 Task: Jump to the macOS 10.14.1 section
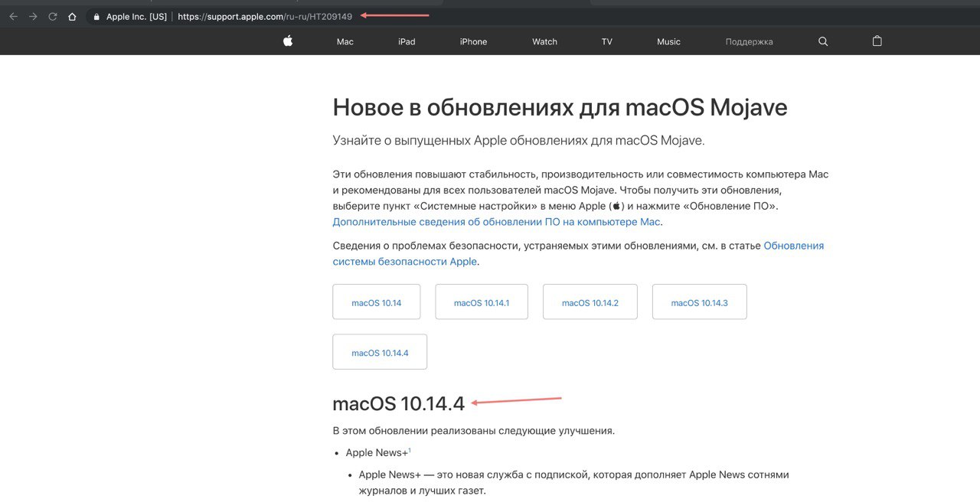point(482,302)
